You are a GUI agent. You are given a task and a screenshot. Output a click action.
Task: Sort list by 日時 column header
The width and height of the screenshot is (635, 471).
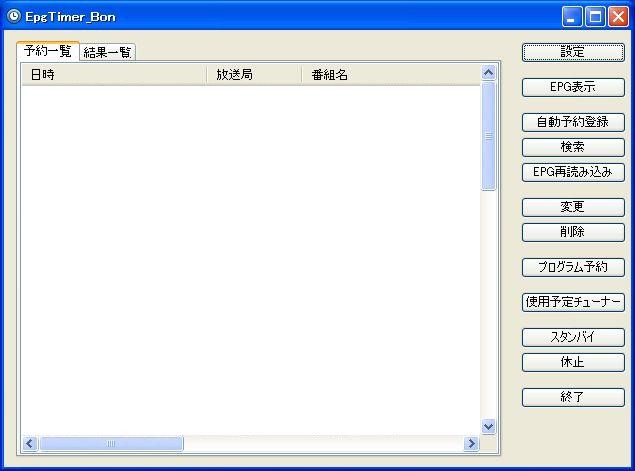pyautogui.click(x=114, y=75)
